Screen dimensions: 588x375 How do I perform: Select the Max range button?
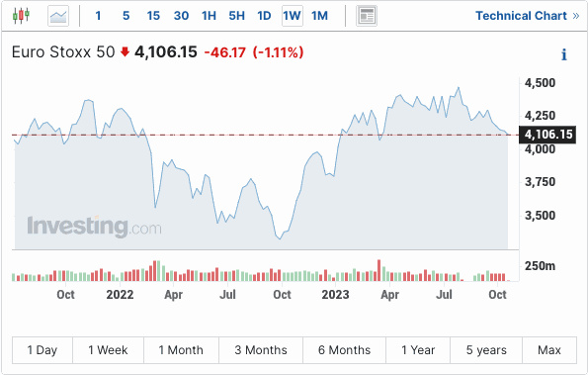point(549,350)
